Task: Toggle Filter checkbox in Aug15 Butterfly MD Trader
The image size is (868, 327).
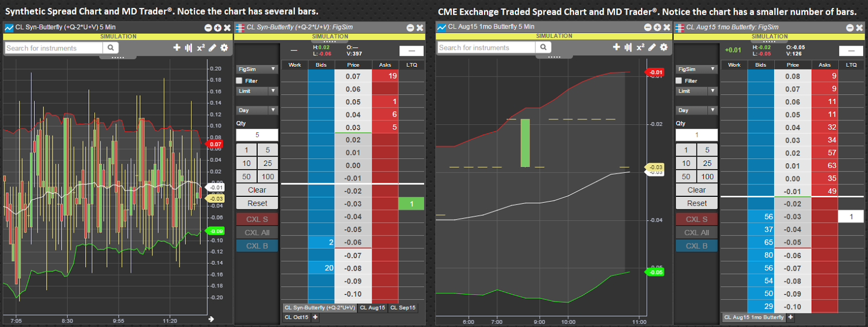Action: (x=679, y=81)
